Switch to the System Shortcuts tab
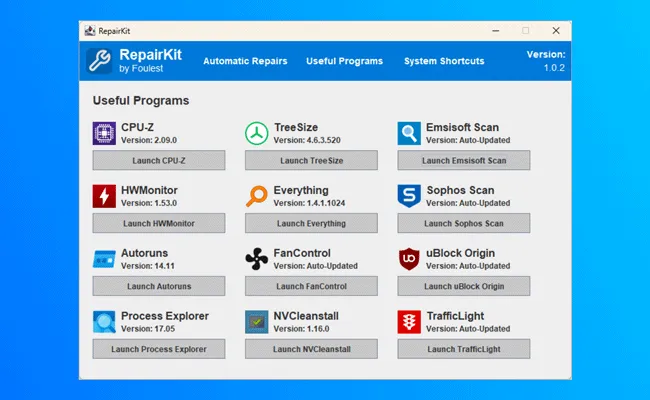Viewport: 650px width, 400px height. pos(444,61)
